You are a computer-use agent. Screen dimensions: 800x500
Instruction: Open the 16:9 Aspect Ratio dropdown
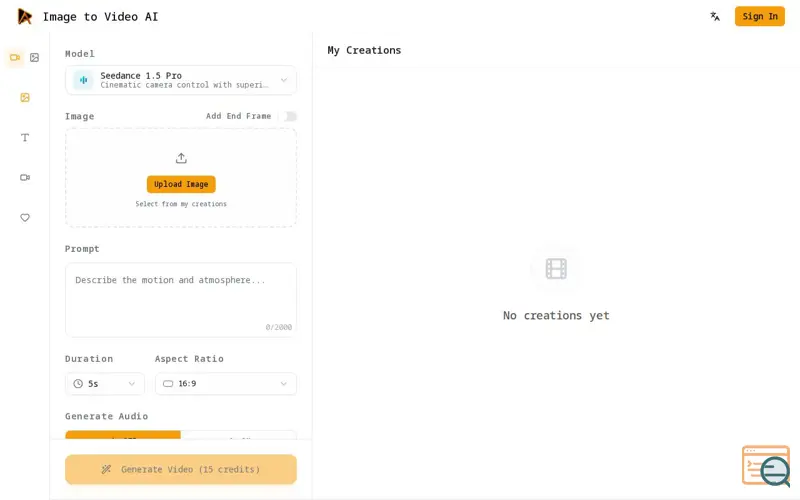pos(226,384)
